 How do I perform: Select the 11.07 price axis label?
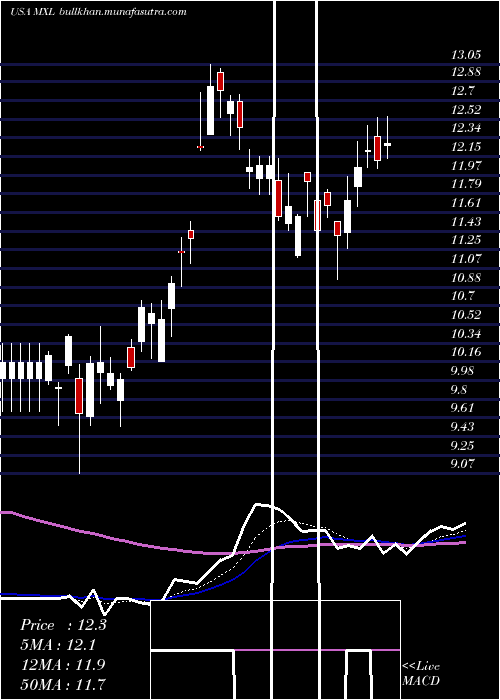466,258
